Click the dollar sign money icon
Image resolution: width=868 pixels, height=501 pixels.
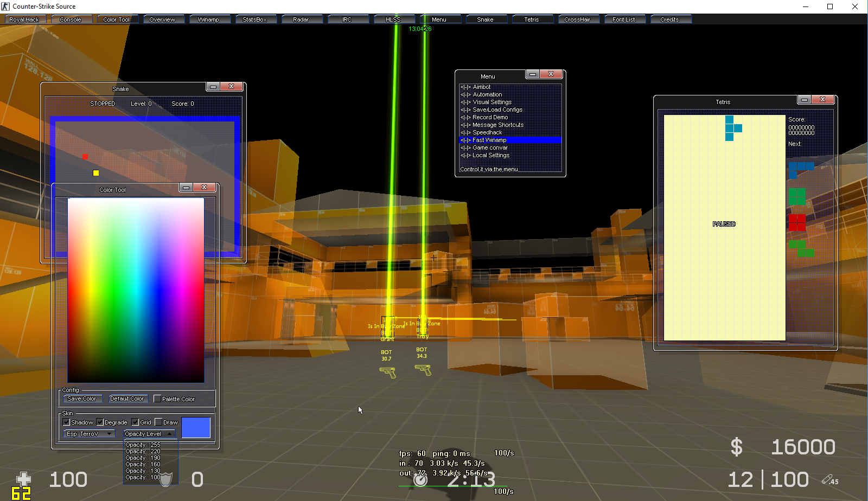pos(736,447)
